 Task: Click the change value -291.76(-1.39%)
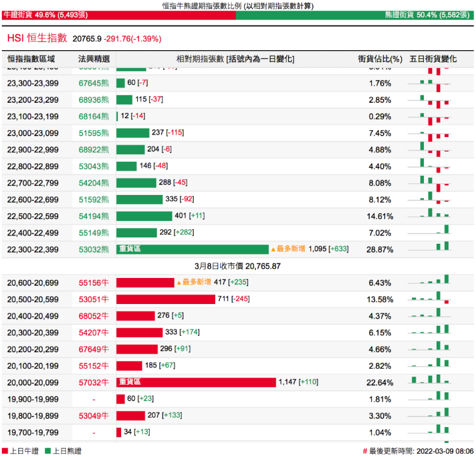[133, 39]
